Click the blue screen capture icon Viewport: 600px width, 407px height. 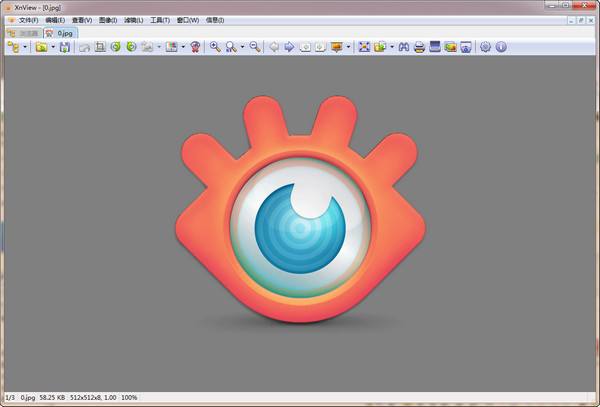pyautogui.click(x=435, y=47)
